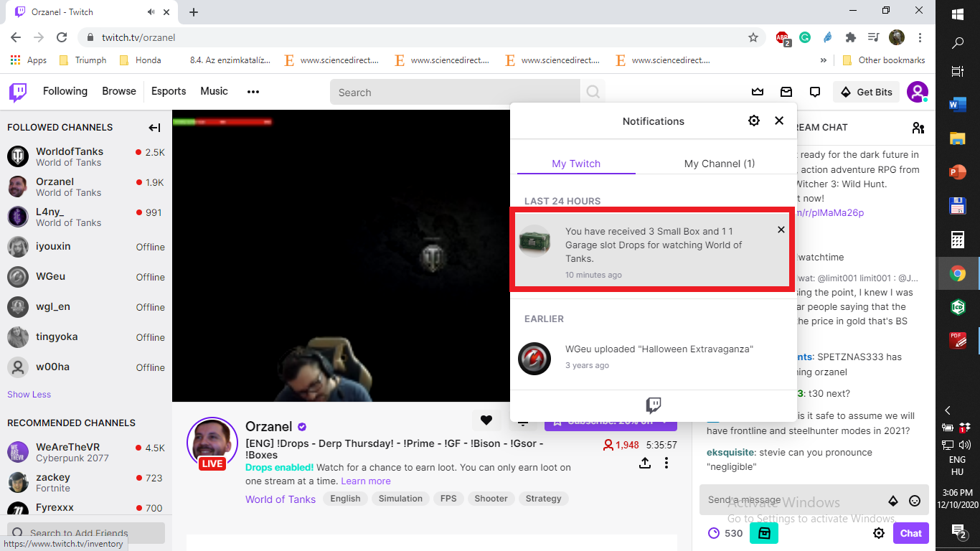980x551 pixels.
Task: Open Adblock extension icon
Action: [782, 37]
